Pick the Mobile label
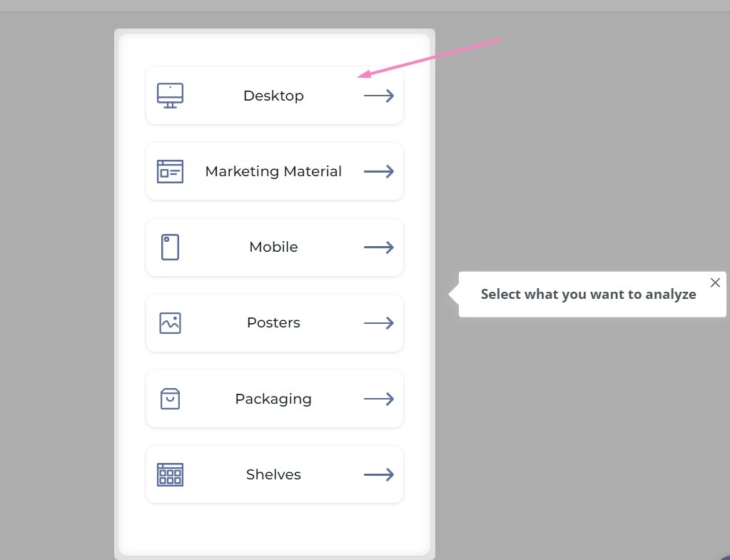The width and height of the screenshot is (730, 560). [x=274, y=247]
